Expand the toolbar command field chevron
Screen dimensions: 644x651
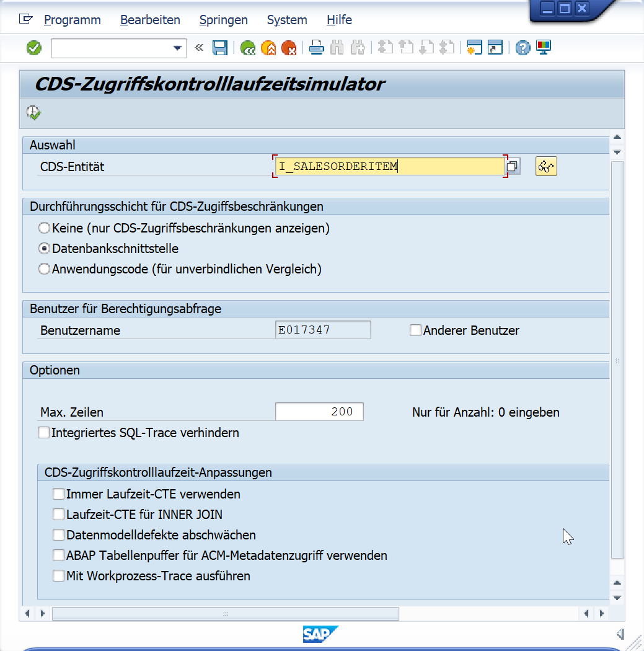point(199,48)
